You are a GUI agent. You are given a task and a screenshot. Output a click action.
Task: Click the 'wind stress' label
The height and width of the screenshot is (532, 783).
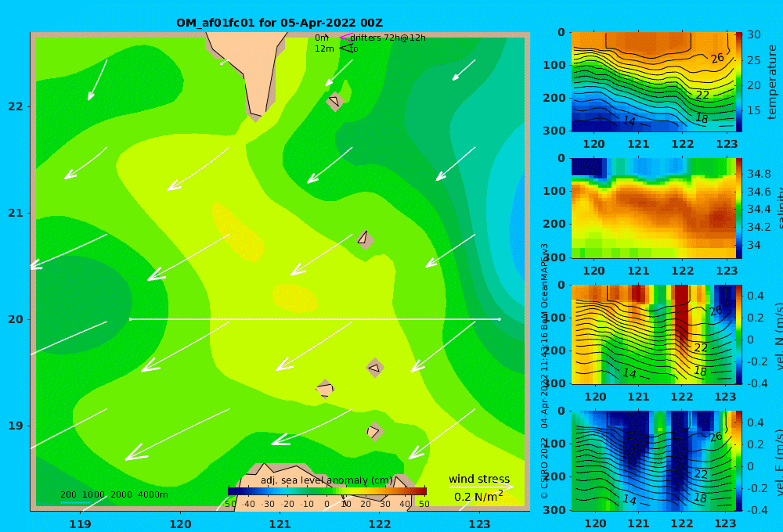click(479, 479)
